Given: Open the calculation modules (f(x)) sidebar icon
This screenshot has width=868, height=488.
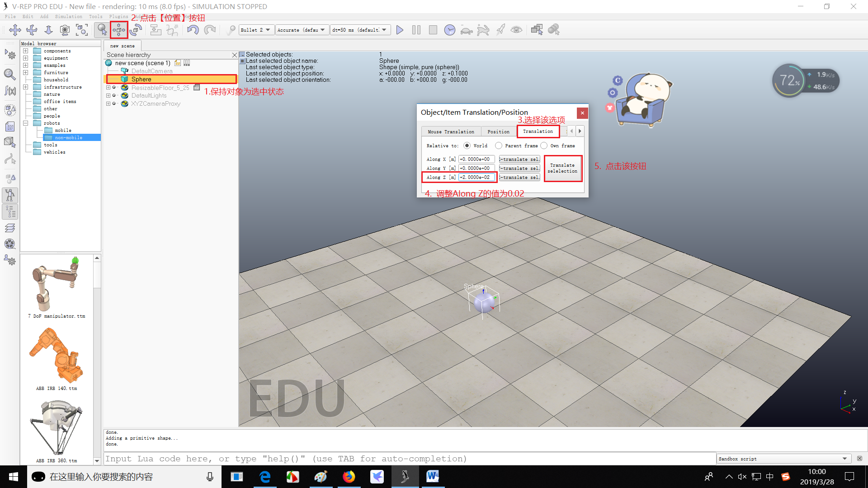Looking at the screenshot, I should (x=10, y=91).
